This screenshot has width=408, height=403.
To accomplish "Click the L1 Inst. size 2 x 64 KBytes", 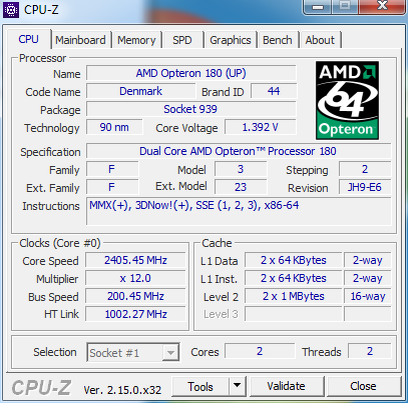I will pos(293,278).
